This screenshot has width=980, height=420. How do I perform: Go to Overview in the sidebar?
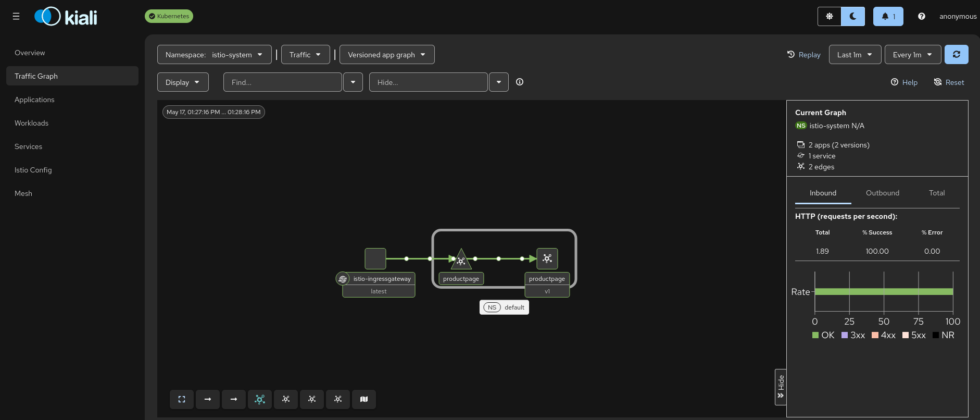pos(72,53)
